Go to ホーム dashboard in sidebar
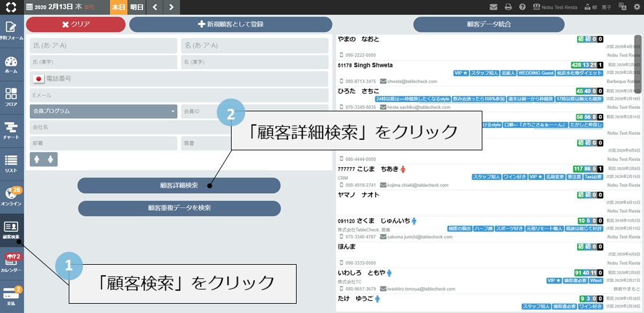Viewport: 644px width, 313px height. [x=11, y=64]
